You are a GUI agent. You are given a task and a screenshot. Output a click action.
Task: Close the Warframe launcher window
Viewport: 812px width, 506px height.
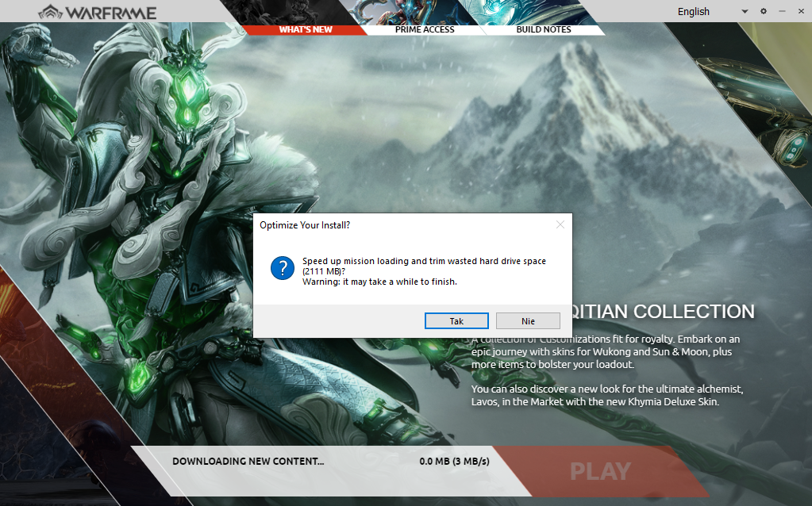801,11
